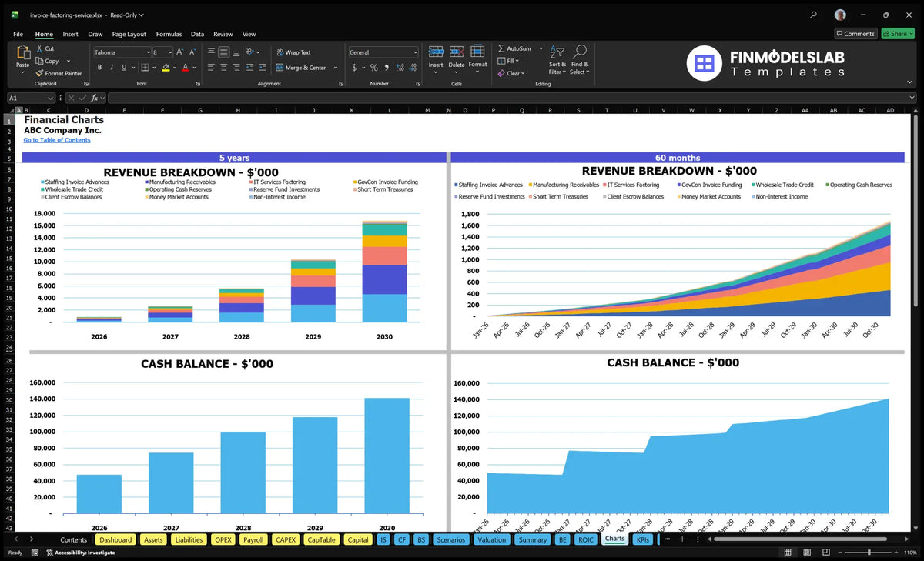924x561 pixels.
Task: Click the next sheet navigation arrow
Action: pos(32,539)
